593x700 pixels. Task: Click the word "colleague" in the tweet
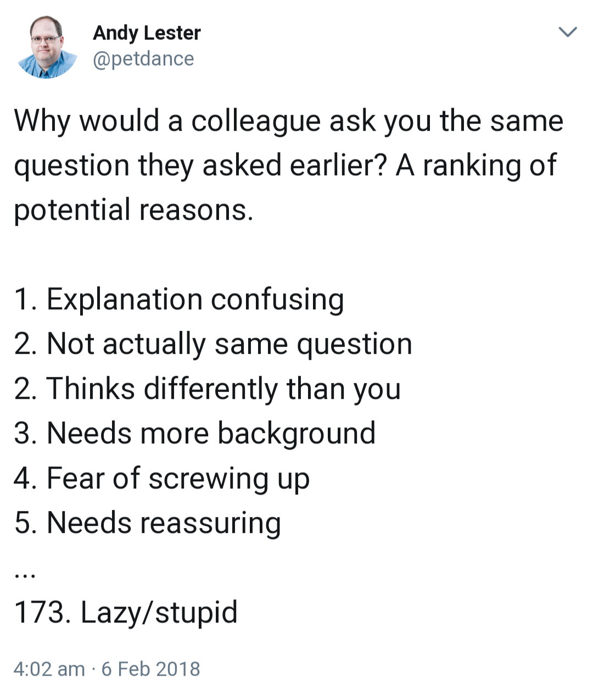[255, 121]
